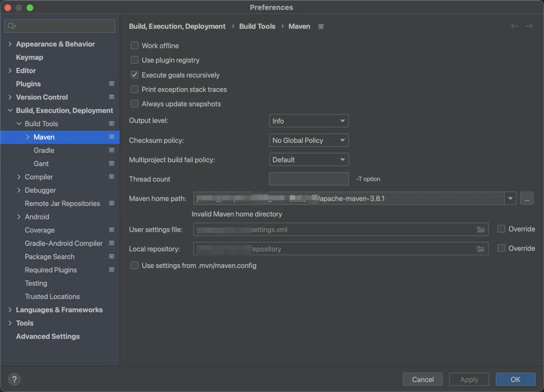Open the Help question mark icon
Screen dimensions: 544x392
tap(14, 379)
